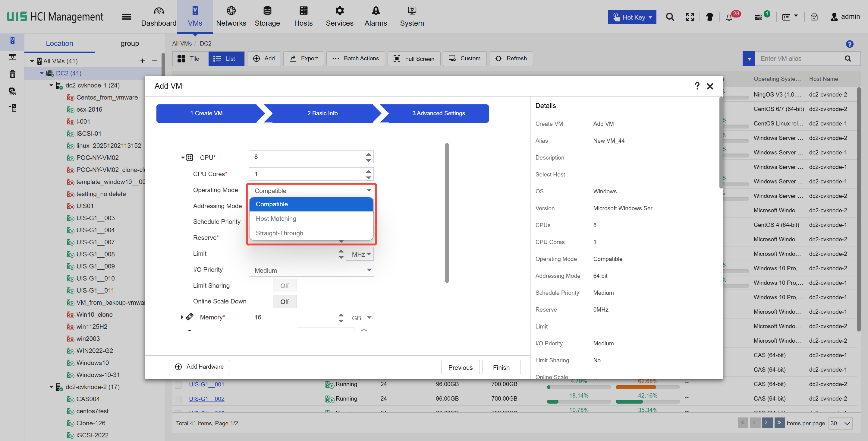
Task: Open the I/O Priority dropdown
Action: [311, 270]
